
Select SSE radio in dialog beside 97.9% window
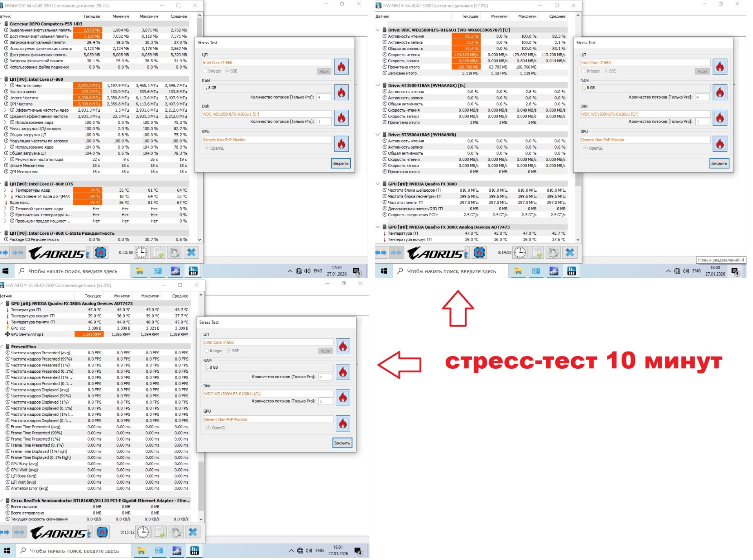coord(606,71)
